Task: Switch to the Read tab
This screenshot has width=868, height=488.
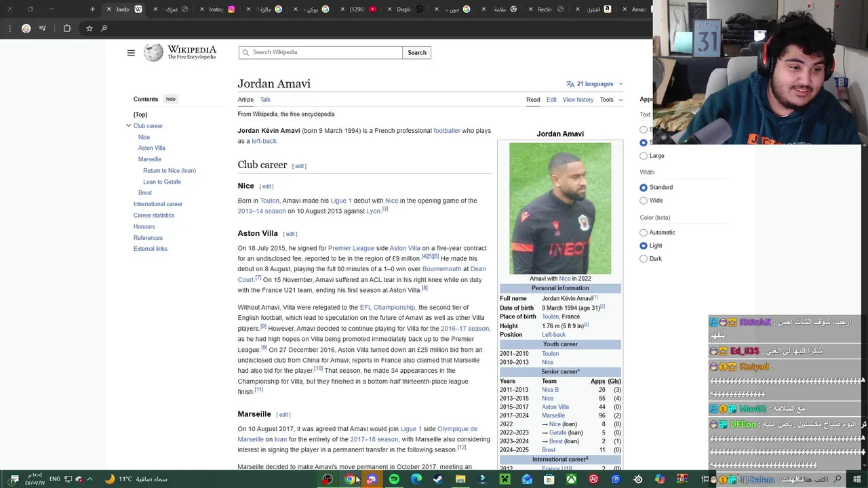Action: pos(533,100)
